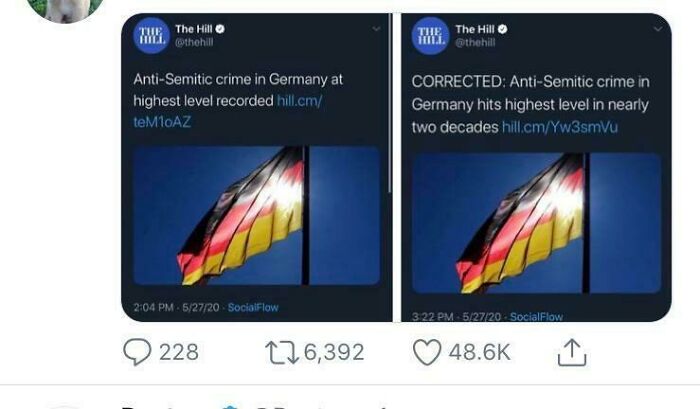Click the reply speech bubble icon
Viewport: 700px width, 409px height.
click(x=134, y=352)
